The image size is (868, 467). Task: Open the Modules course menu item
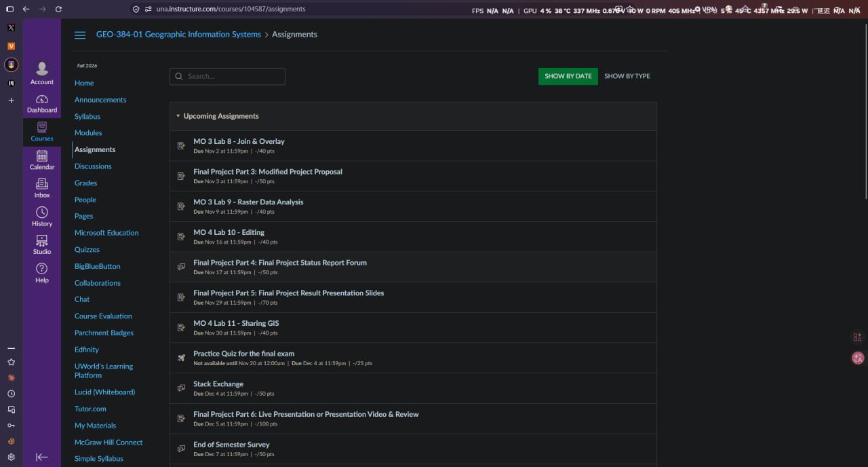(x=88, y=133)
